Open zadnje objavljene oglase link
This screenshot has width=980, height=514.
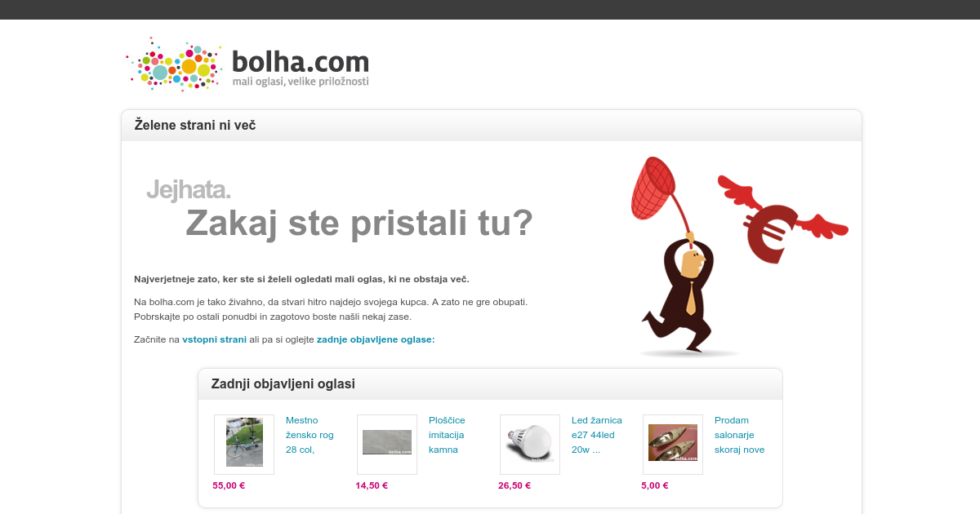(376, 339)
